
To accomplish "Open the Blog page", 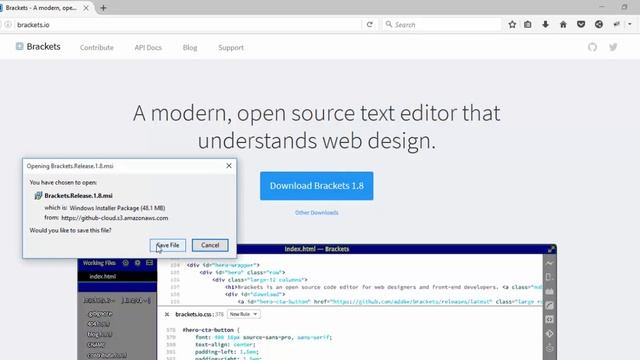I will pyautogui.click(x=190, y=48).
